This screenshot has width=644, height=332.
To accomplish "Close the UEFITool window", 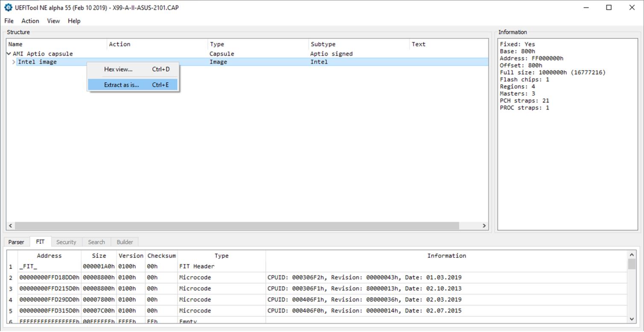I will click(632, 7).
